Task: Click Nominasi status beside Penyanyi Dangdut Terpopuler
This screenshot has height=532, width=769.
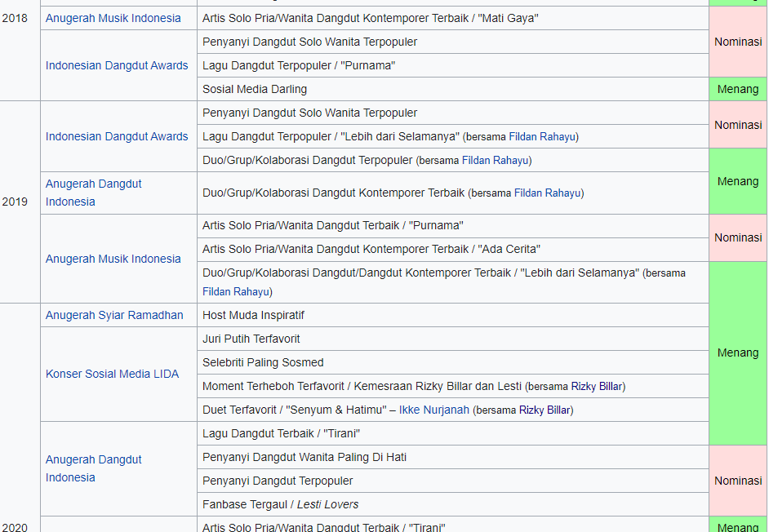Action: (738, 481)
